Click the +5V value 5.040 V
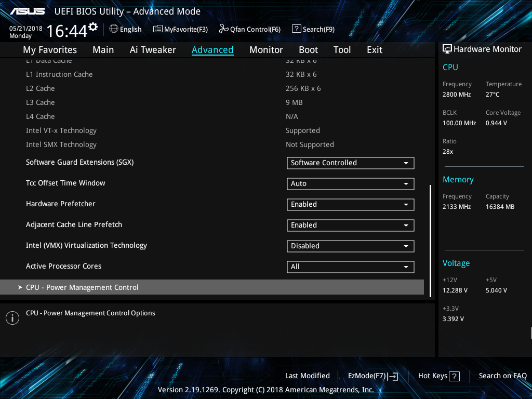 (x=496, y=290)
